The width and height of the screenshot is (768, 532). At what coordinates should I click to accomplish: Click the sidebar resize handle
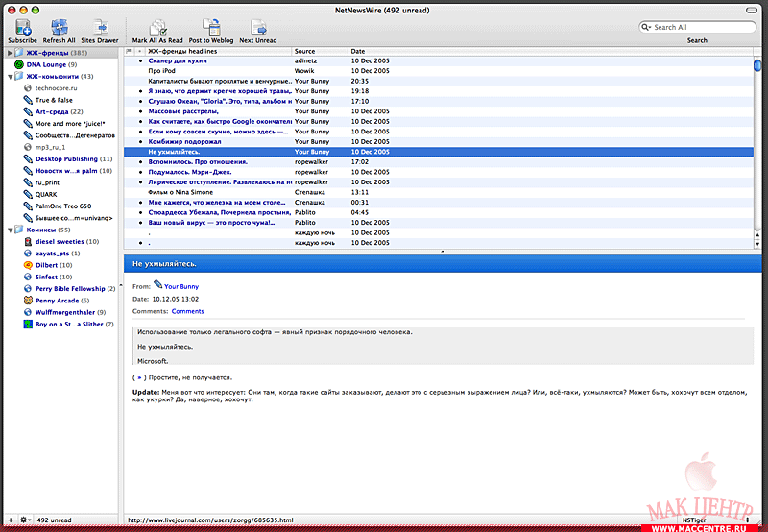[x=121, y=284]
